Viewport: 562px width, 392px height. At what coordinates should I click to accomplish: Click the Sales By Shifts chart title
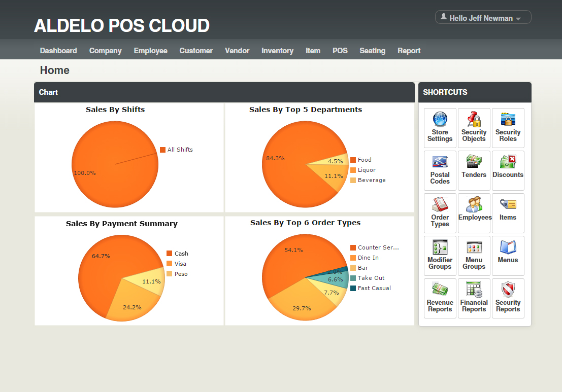pyautogui.click(x=115, y=110)
